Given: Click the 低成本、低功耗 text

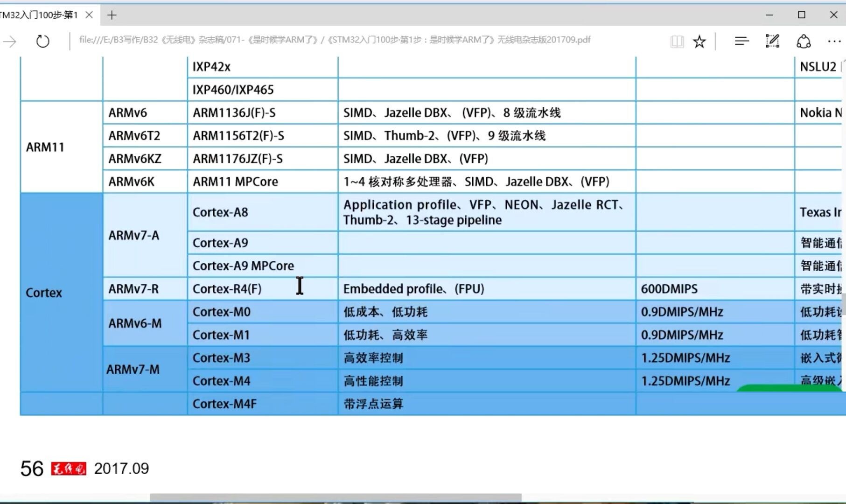Looking at the screenshot, I should point(385,312).
